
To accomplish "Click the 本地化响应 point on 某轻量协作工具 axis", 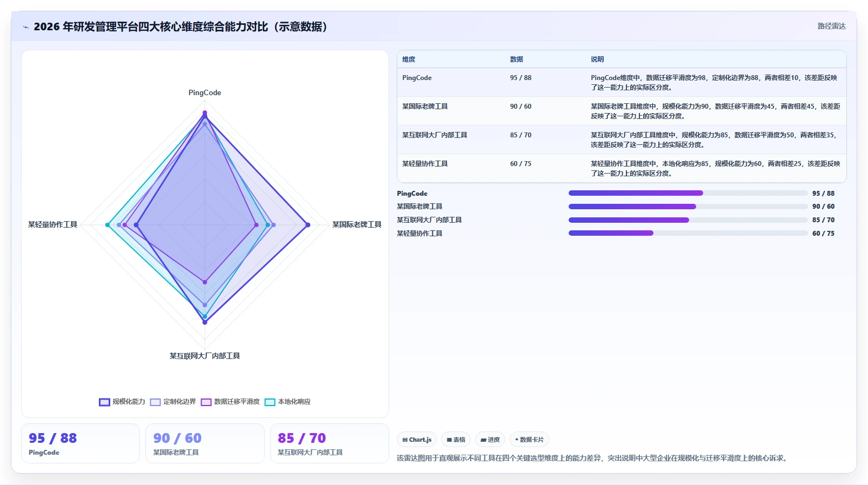I will [x=108, y=225].
